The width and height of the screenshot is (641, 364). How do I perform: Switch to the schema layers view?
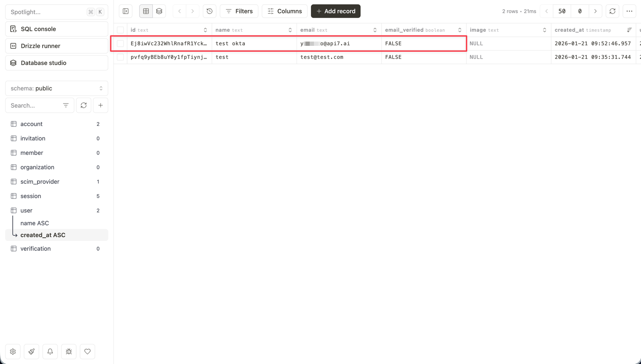pos(159,11)
